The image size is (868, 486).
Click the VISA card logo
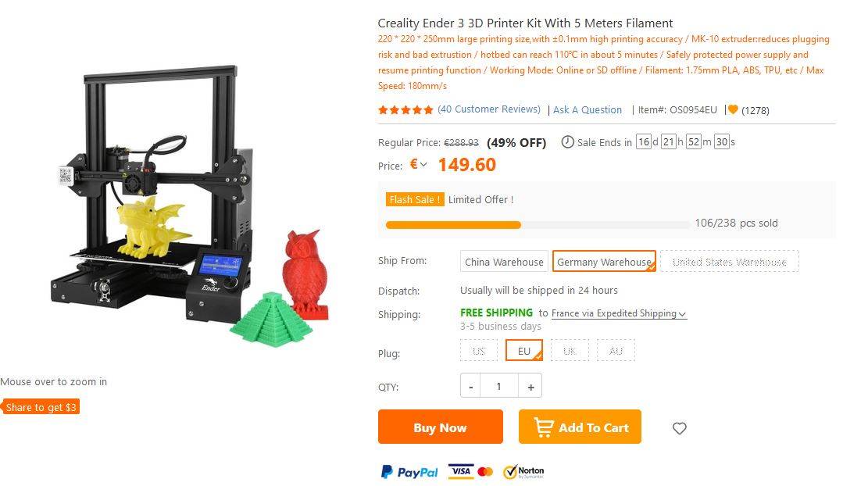click(461, 471)
